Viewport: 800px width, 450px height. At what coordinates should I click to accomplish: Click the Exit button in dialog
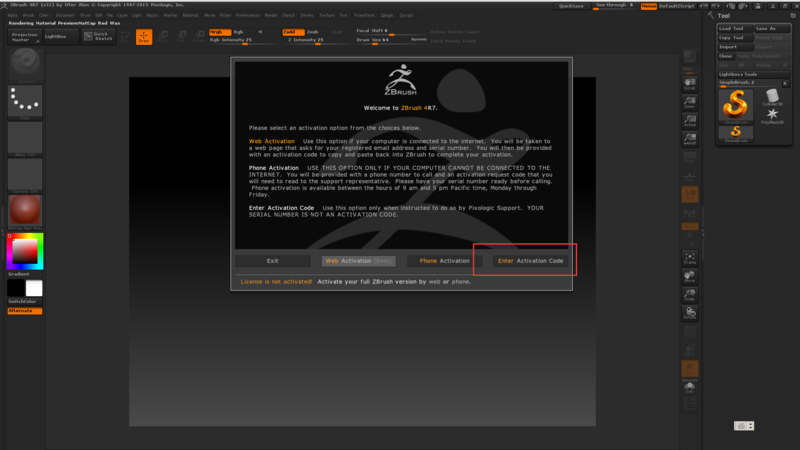coord(272,261)
